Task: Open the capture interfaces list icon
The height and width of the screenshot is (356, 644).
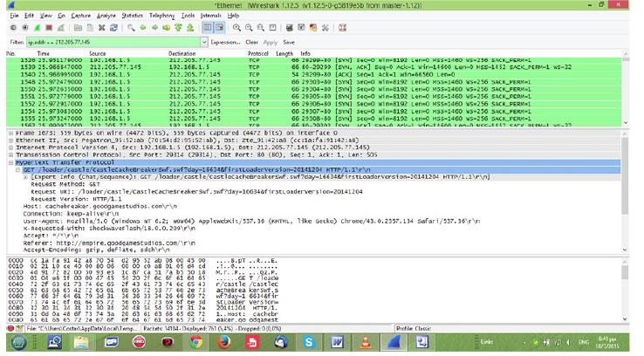Action: click(x=13, y=28)
